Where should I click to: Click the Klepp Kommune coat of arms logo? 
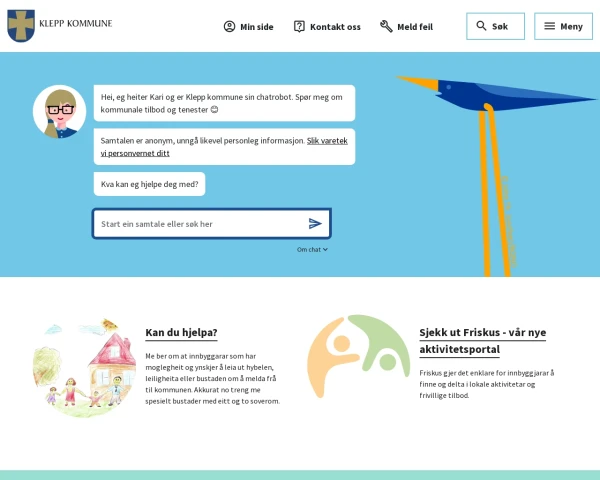21,26
